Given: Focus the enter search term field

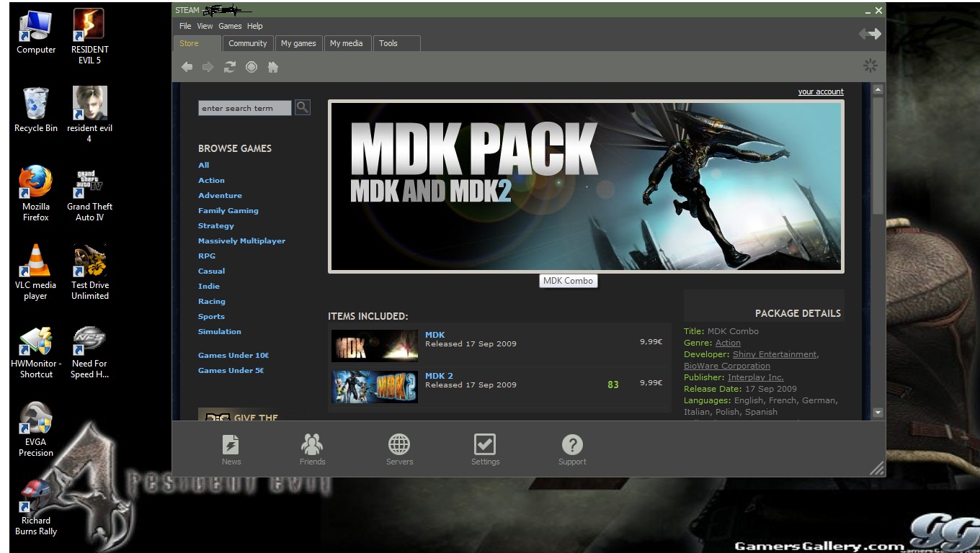Looking at the screenshot, I should [x=245, y=108].
